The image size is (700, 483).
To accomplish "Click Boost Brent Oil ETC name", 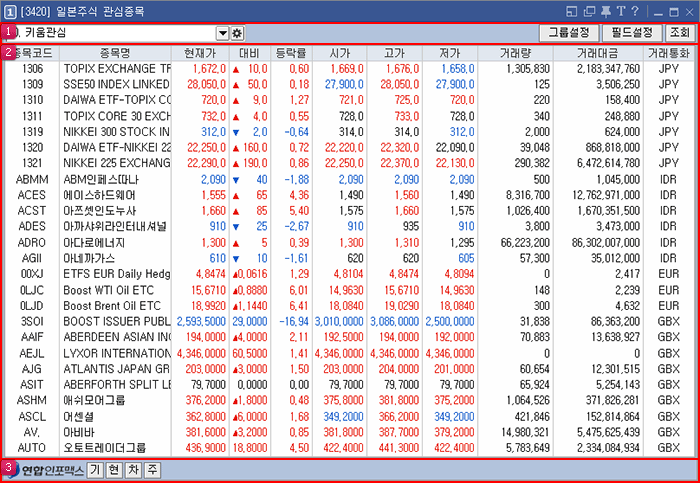I will (112, 306).
